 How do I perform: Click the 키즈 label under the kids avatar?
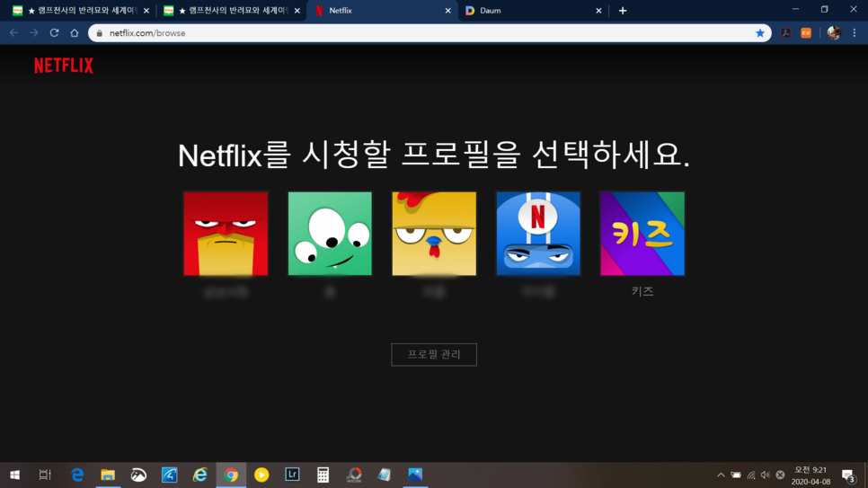642,291
